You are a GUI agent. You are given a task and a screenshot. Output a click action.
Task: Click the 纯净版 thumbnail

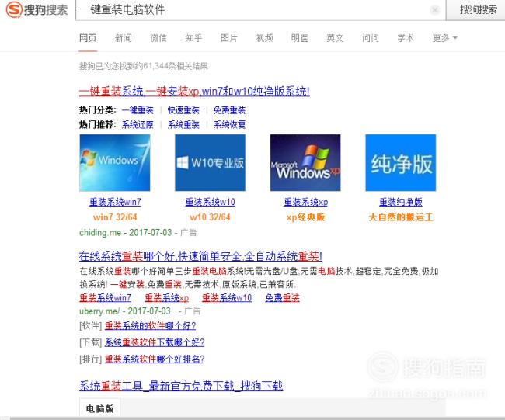401,162
